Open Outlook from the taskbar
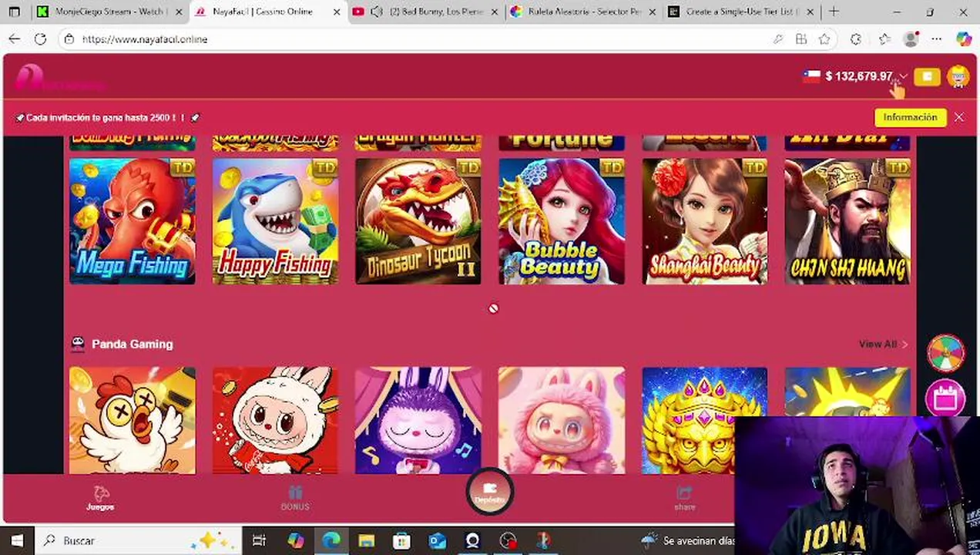This screenshot has height=555, width=980. [437, 540]
